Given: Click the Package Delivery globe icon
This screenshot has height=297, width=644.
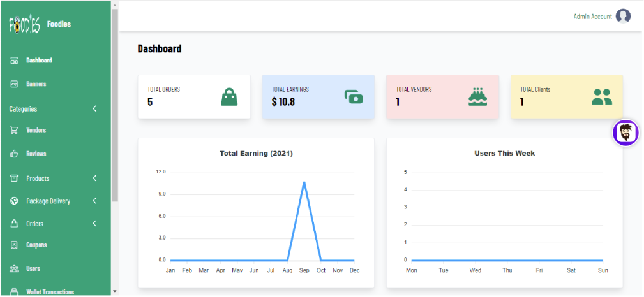Looking at the screenshot, I should pos(15,201).
